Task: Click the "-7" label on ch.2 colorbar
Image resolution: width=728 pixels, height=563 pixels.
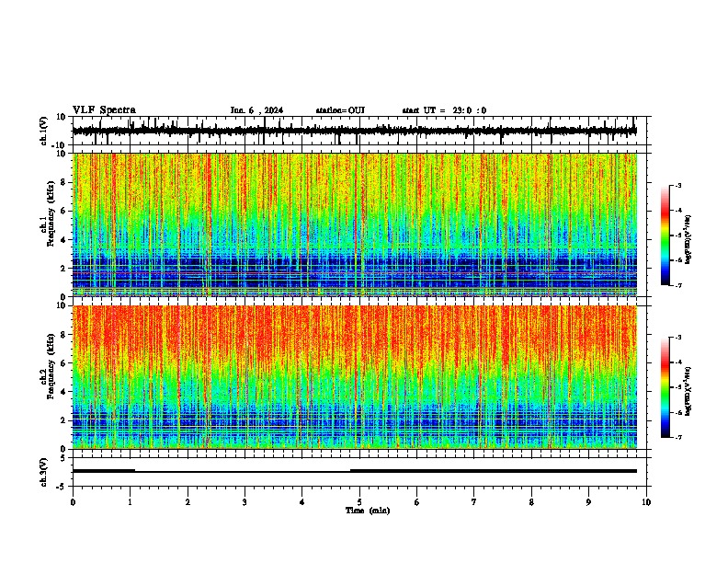Action: coord(677,438)
